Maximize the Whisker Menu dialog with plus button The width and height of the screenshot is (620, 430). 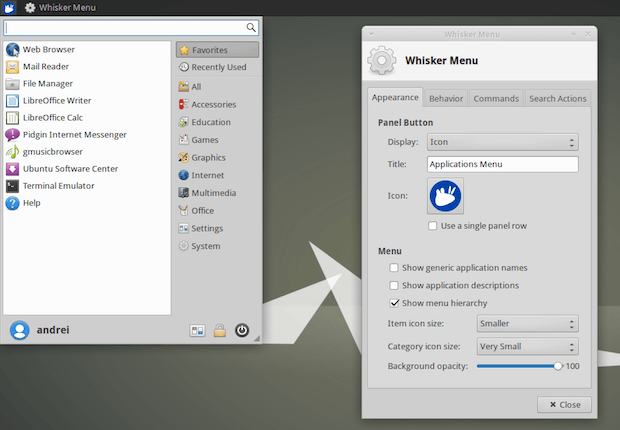tap(573, 34)
